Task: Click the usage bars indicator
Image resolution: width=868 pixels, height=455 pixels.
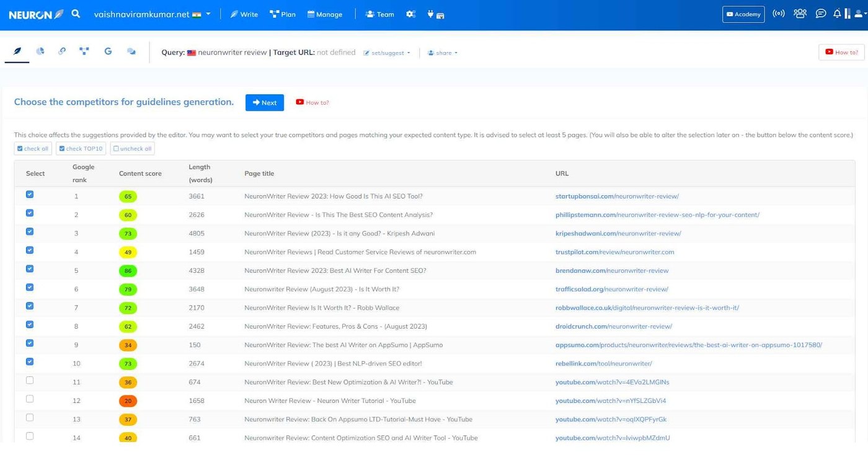Action: (x=847, y=14)
